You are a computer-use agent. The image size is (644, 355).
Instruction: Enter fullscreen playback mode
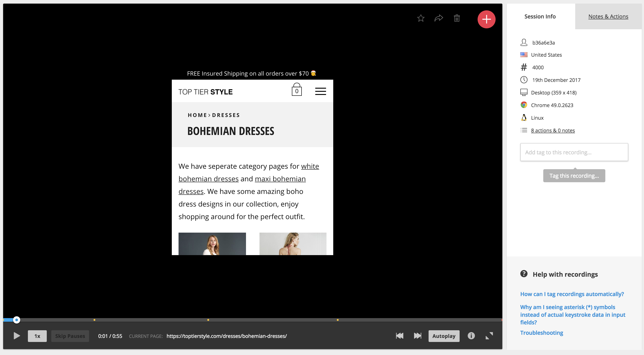pos(489,336)
